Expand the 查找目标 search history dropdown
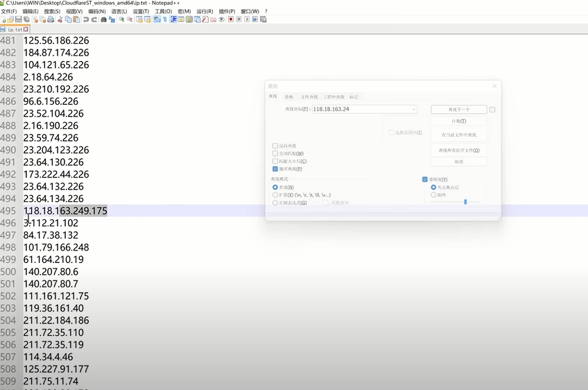Screen dimensions: 588x390 (x=414, y=109)
